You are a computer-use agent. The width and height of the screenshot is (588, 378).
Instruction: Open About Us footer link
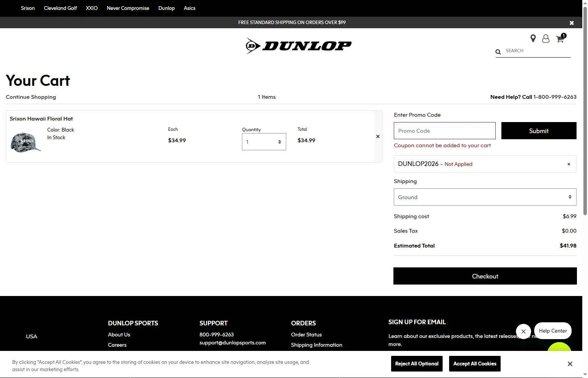coord(119,335)
